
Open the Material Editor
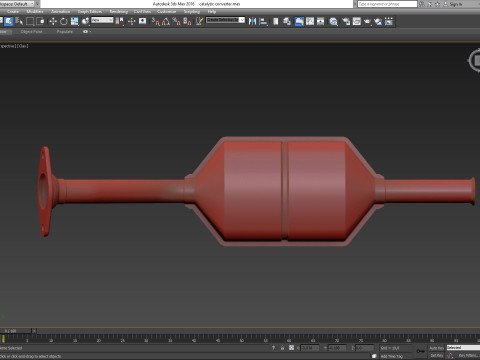[333, 22]
